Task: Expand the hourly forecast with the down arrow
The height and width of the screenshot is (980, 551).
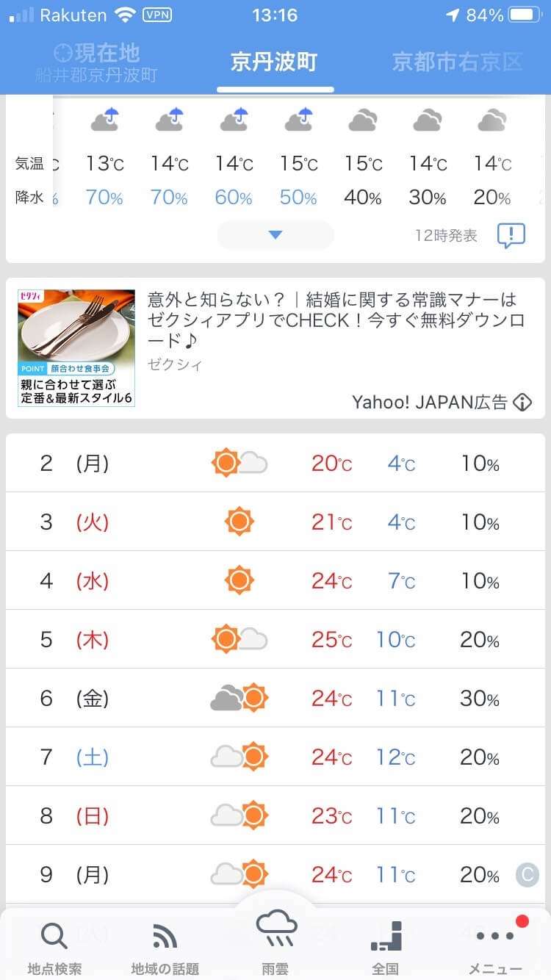Action: click(x=275, y=235)
